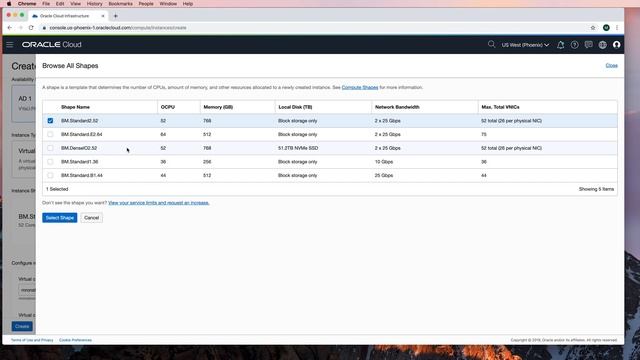Check the BM.DenseIO2.52 shape checkbox
Screen dimensions: 640x360
point(50,148)
